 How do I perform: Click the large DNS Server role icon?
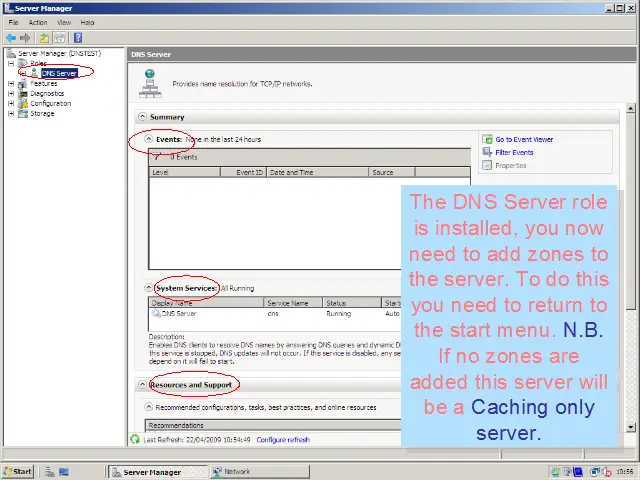pyautogui.click(x=150, y=84)
